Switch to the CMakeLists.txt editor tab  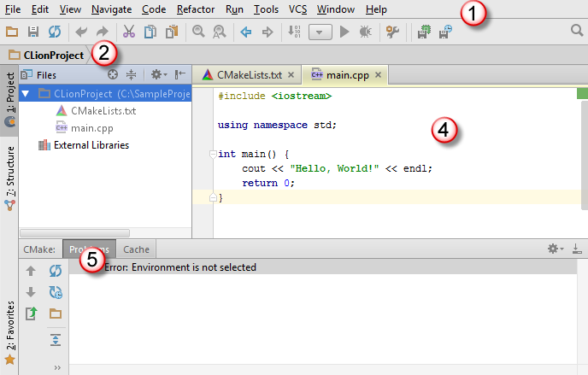tap(248, 75)
